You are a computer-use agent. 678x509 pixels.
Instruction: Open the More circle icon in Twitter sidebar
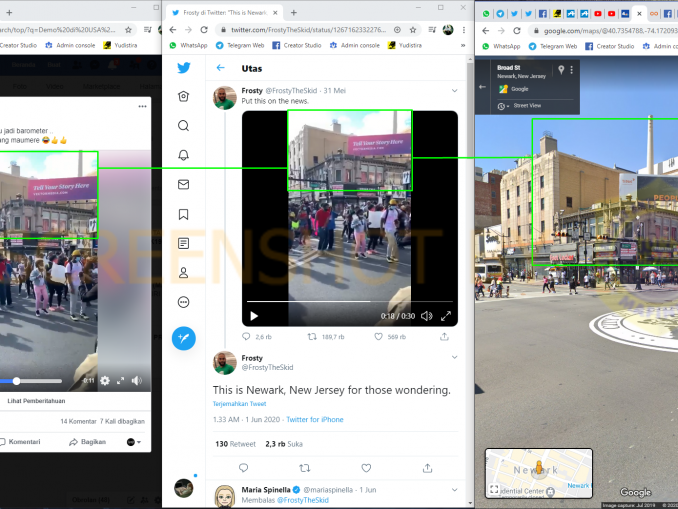pyautogui.click(x=183, y=302)
